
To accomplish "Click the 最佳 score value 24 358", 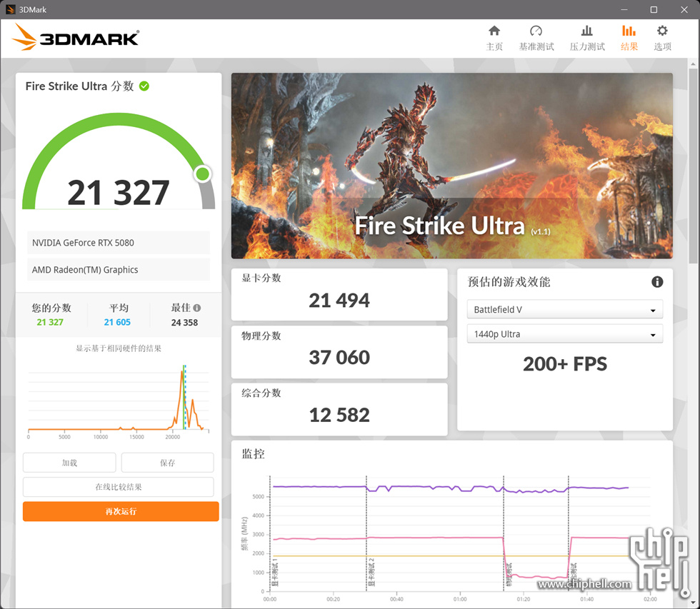I will click(184, 322).
